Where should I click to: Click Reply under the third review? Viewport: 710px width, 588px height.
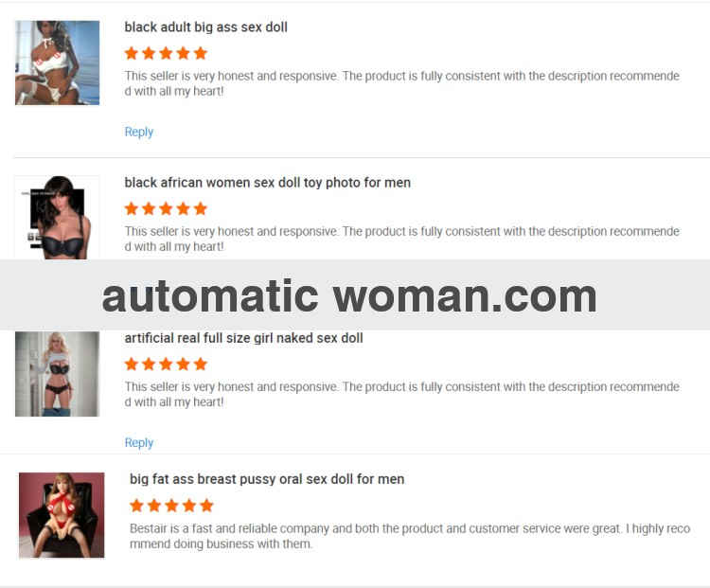[139, 442]
